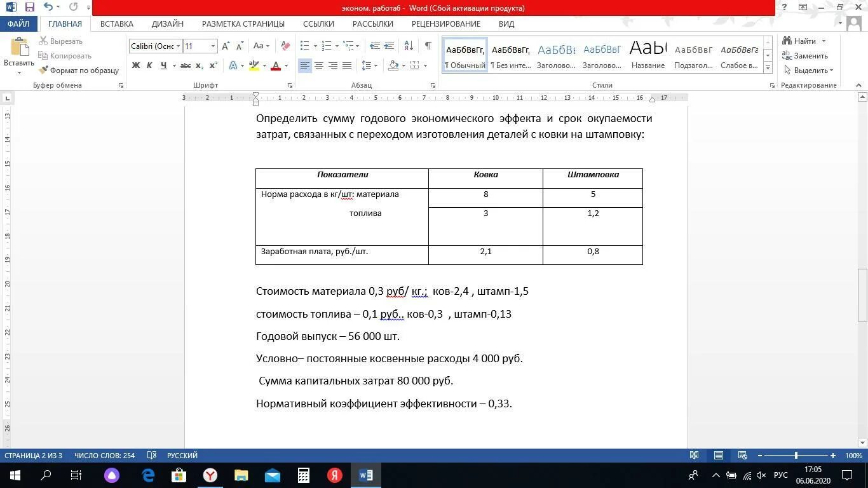
Task: Open Microsoft Edge from taskbar
Action: (x=148, y=475)
